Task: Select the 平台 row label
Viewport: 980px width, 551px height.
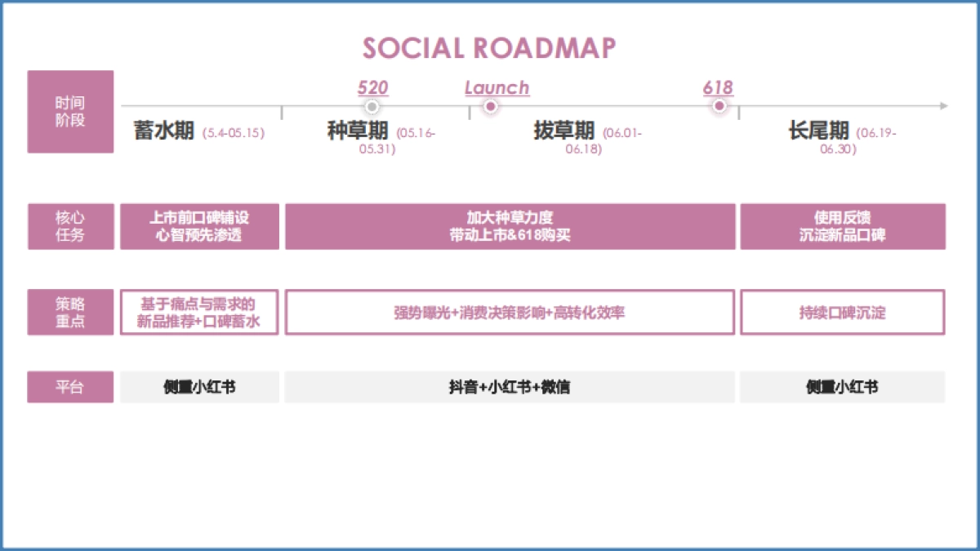Action: pyautogui.click(x=70, y=387)
